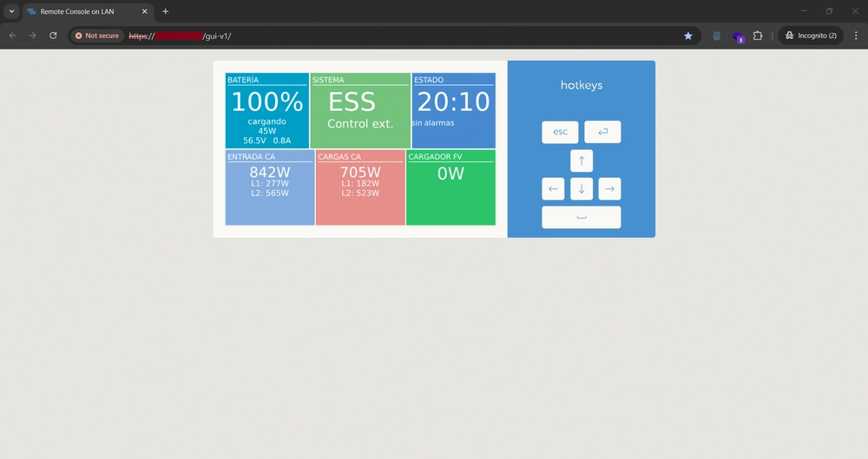Open the ESTADO 20:10 tile
The height and width of the screenshot is (459, 868).
coord(453,111)
